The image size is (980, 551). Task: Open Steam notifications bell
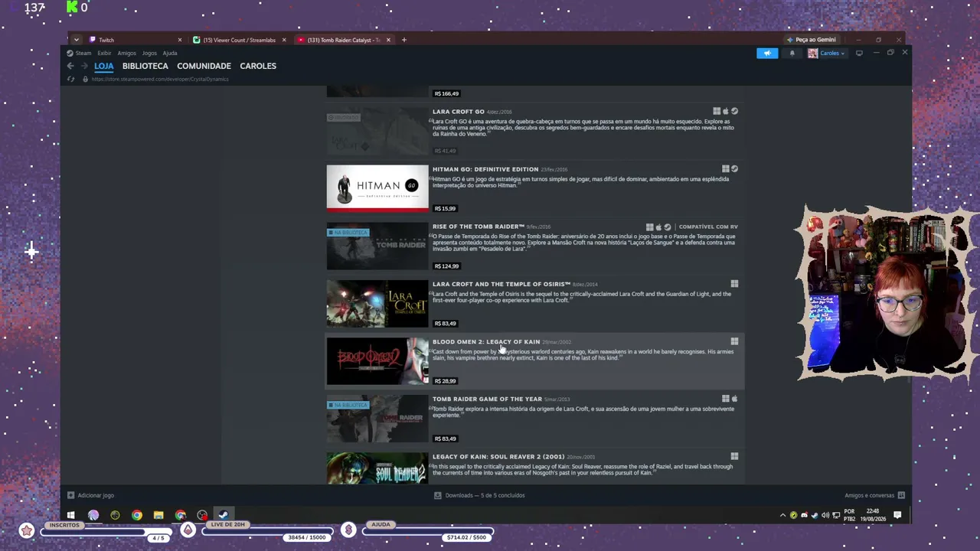point(792,53)
